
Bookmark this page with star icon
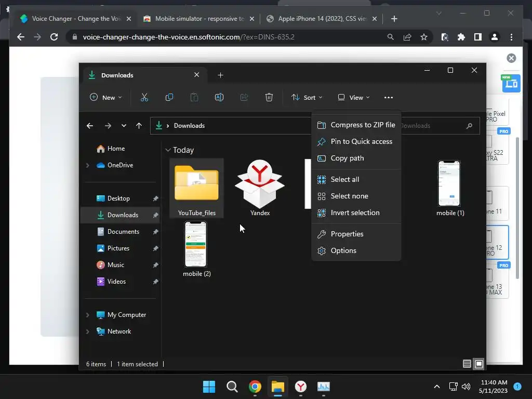coord(424,37)
